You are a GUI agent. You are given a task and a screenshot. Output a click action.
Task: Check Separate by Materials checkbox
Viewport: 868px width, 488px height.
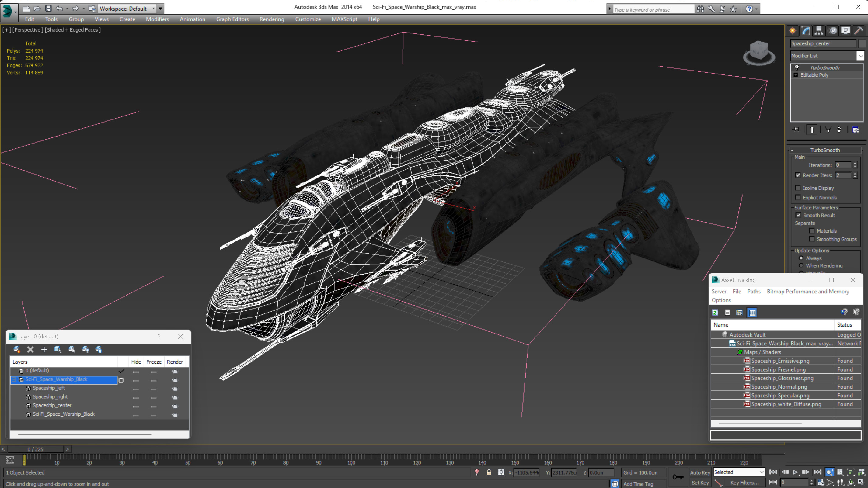point(812,231)
